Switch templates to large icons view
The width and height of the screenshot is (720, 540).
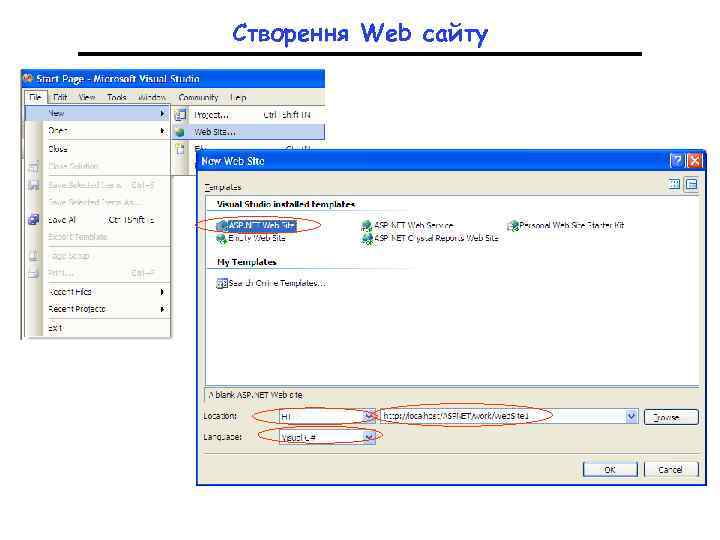674,185
